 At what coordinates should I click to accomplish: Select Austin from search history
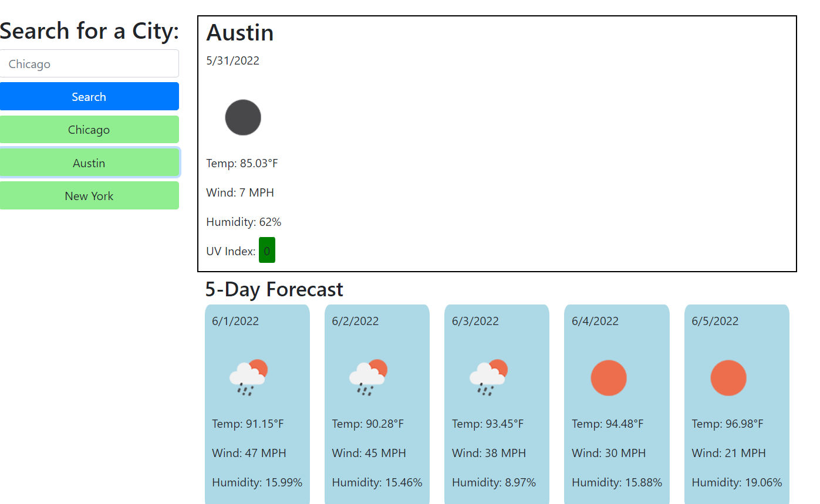pyautogui.click(x=89, y=163)
